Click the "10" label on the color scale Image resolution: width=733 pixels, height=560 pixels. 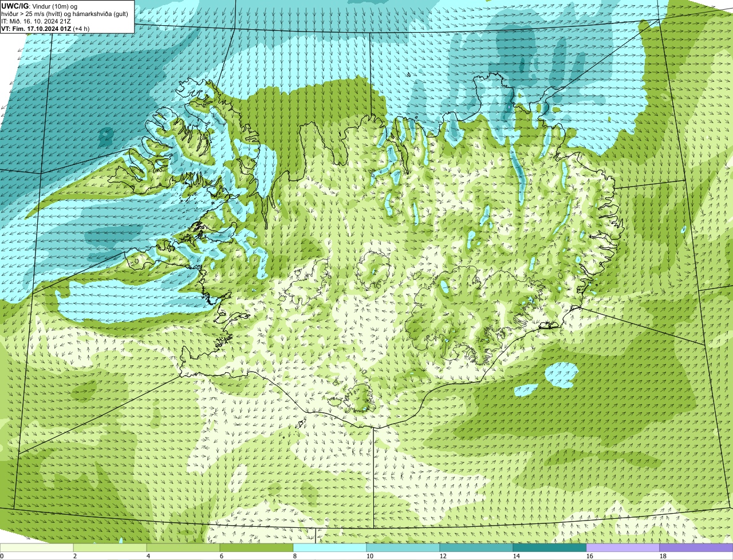point(370,556)
